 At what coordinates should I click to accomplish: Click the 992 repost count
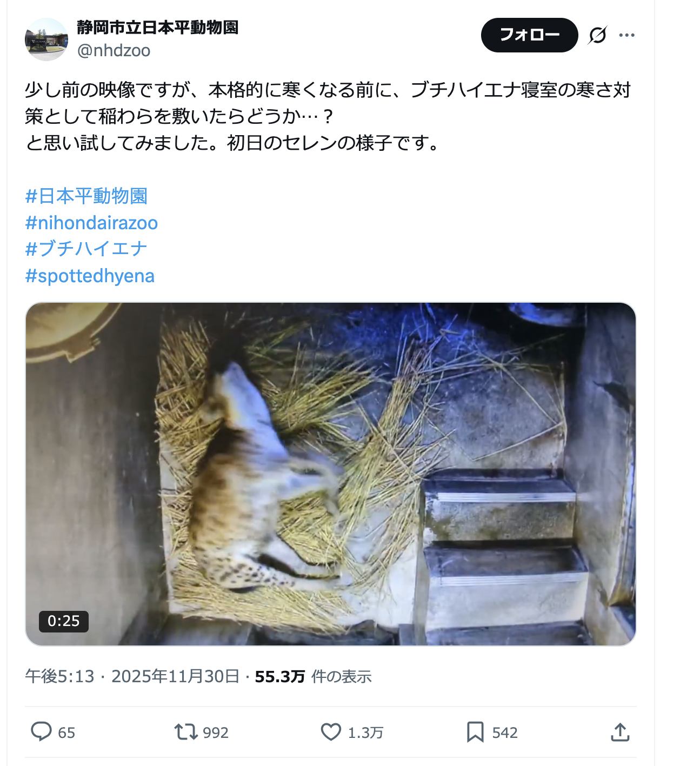click(216, 732)
